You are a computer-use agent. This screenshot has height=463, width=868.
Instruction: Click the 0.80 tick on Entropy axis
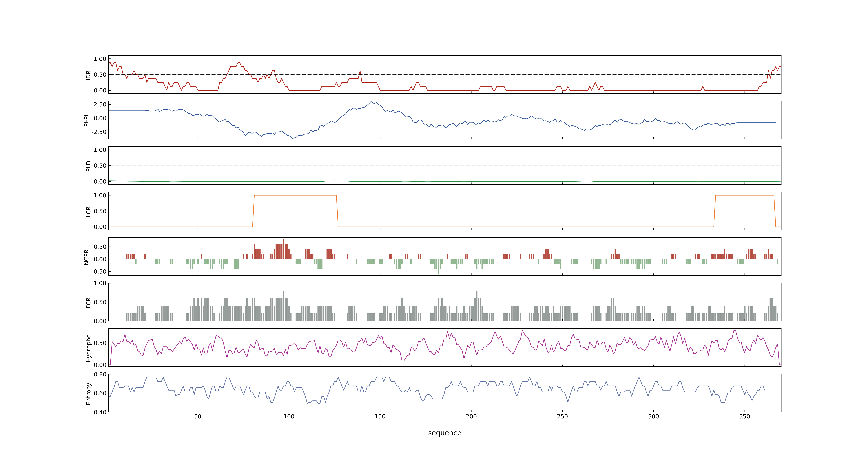[100, 374]
